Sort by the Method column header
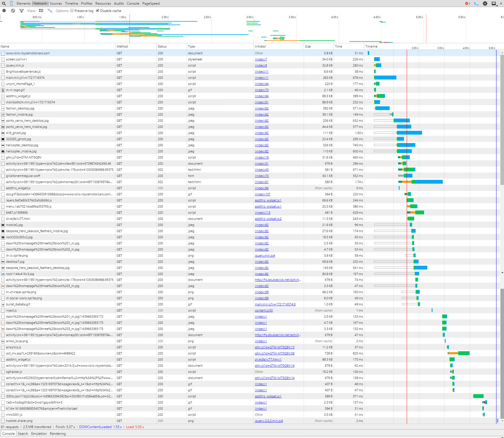Viewport: 504px width, 438px height. click(136, 46)
